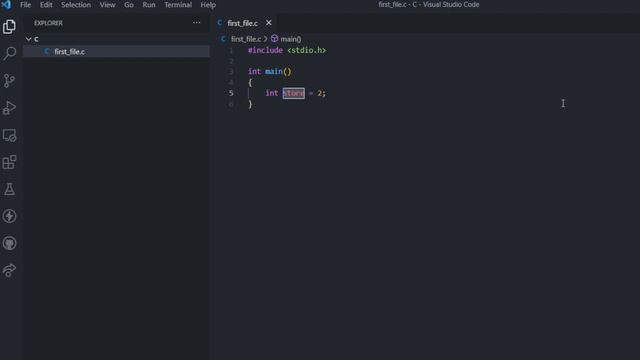The height and width of the screenshot is (360, 640).
Task: Open the Run menu
Action: (149, 5)
